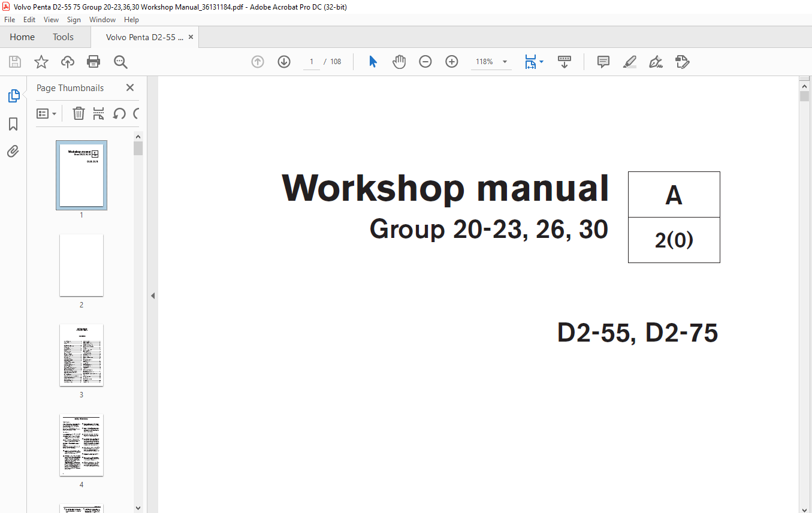Image resolution: width=812 pixels, height=513 pixels.
Task: Click the "Group 20-23, 26, 30" subtitle
Action: pos(489,230)
